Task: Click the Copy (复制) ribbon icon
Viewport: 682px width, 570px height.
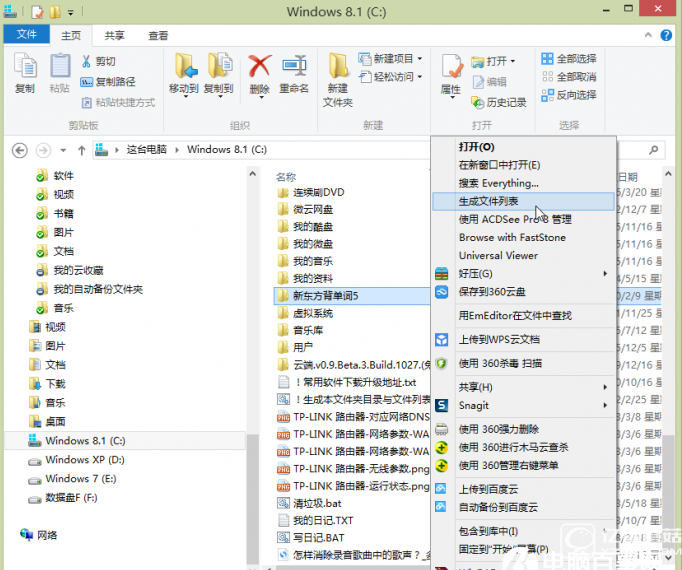Action: pos(24,73)
